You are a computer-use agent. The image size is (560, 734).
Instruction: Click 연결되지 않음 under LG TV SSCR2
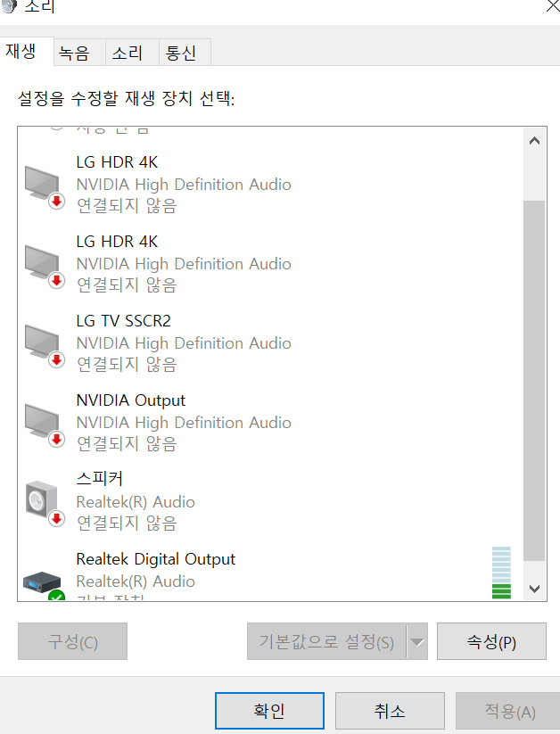click(127, 364)
